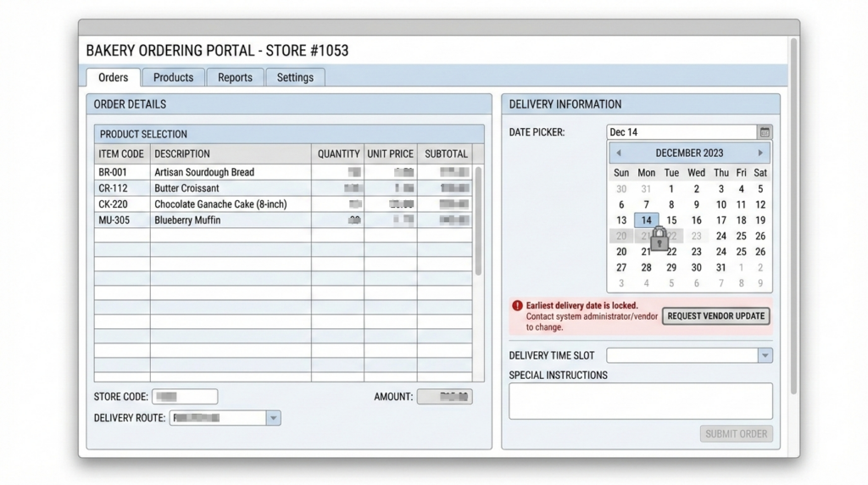Click the padlock icon on locked dates

point(659,237)
